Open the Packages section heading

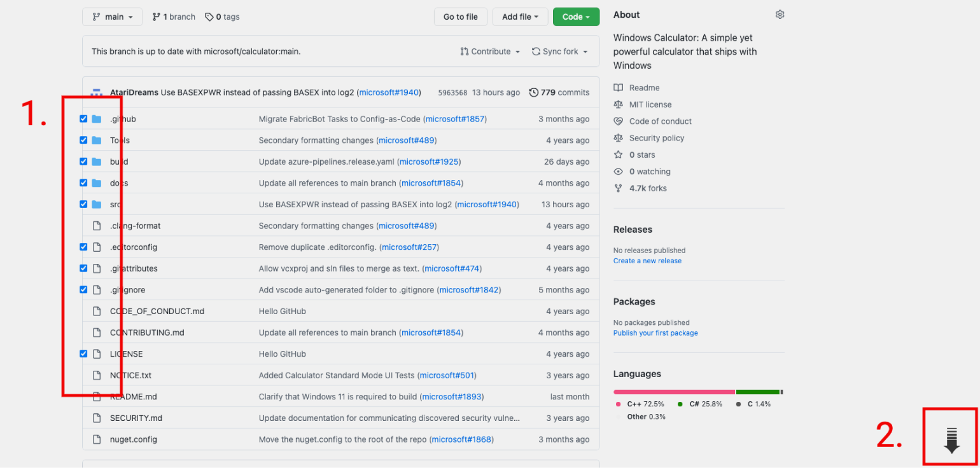[x=634, y=301]
